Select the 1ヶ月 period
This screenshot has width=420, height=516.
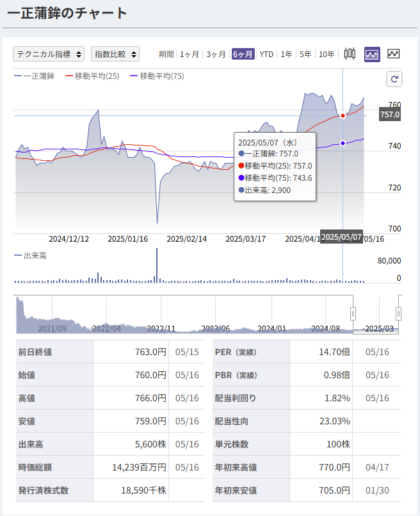point(190,54)
